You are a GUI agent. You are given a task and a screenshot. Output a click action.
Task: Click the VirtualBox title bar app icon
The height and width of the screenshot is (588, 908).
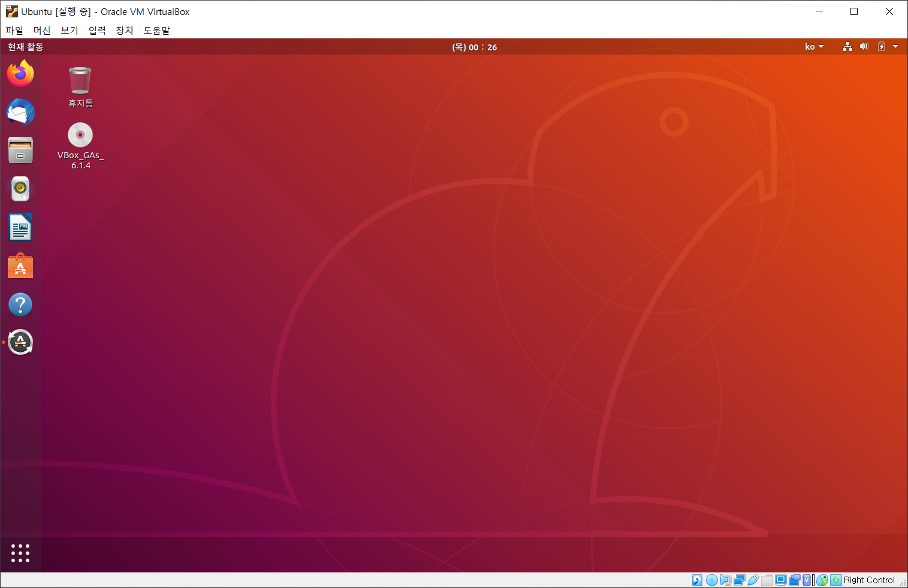tap(12, 11)
